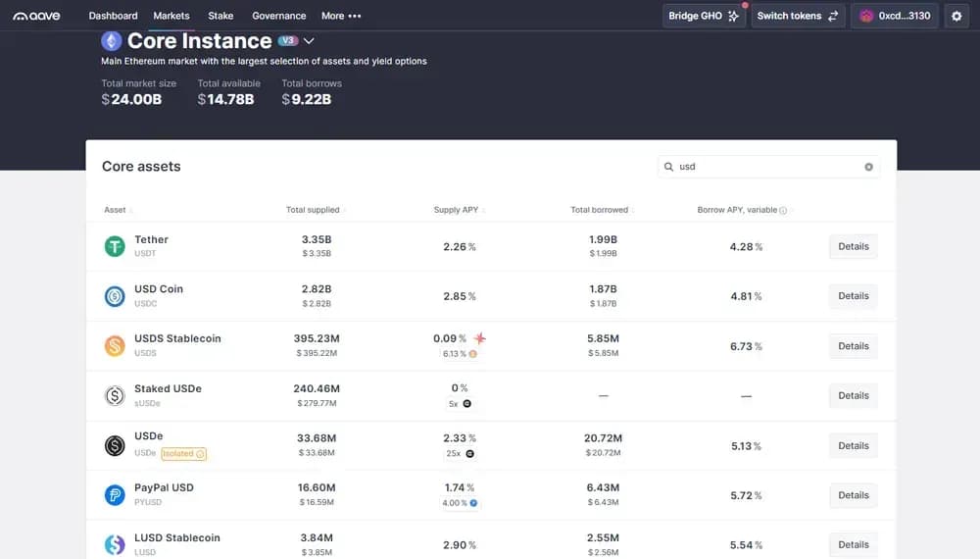Image resolution: width=980 pixels, height=559 pixels.
Task: Click Tether's 4.28% borrow APY
Action: pos(746,247)
